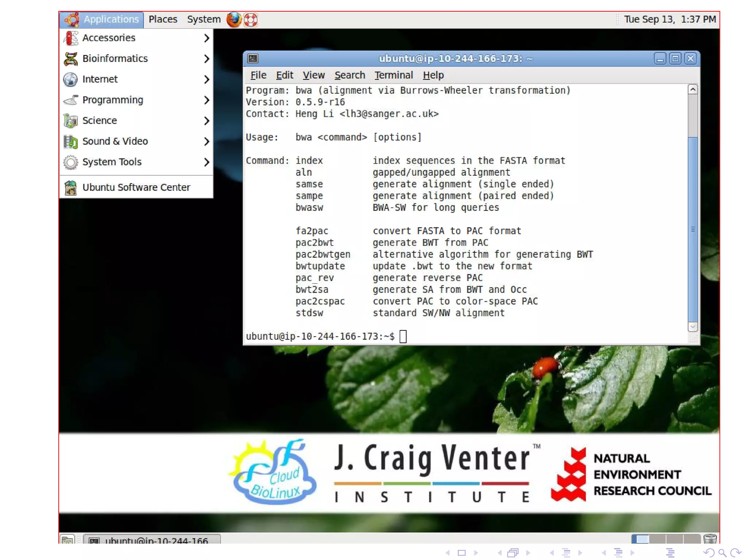Maximize the terminal window
Screen dimensions: 747x560
pos(675,59)
